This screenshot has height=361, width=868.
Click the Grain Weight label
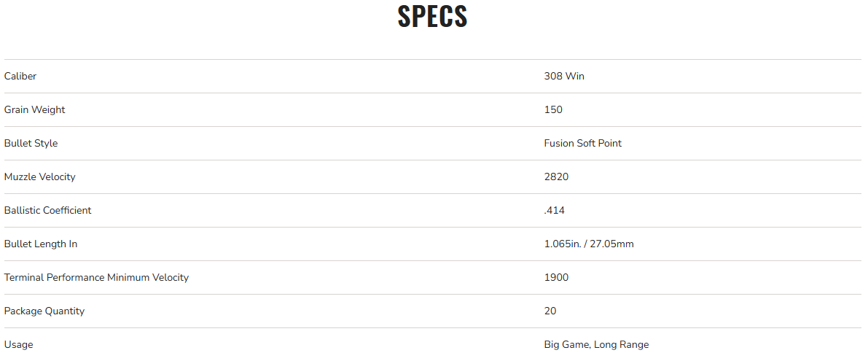coord(34,109)
